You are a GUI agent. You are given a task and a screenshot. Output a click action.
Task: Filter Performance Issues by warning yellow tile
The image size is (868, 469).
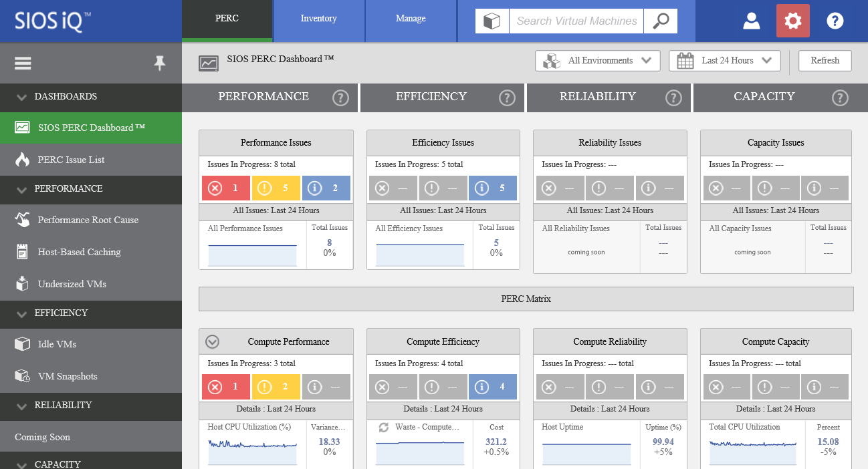(276, 188)
